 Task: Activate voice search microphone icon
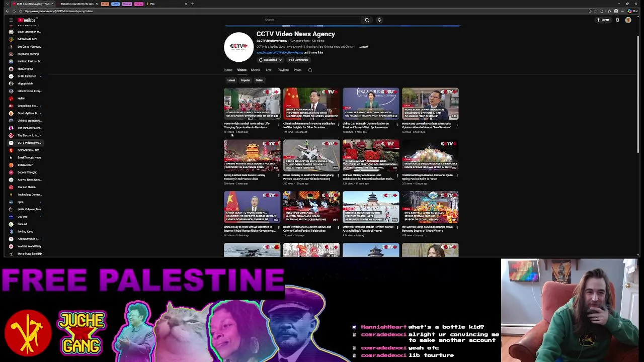tap(379, 20)
